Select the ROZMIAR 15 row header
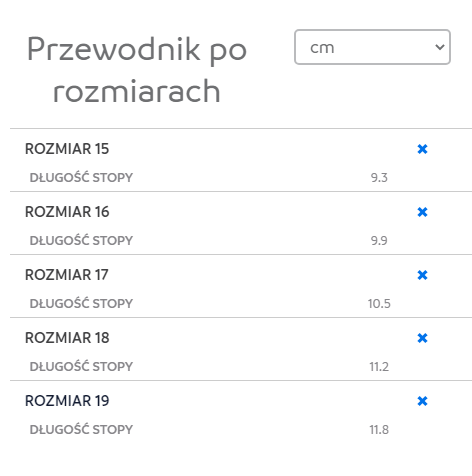Viewport: 472px width, 476px height. click(x=67, y=149)
